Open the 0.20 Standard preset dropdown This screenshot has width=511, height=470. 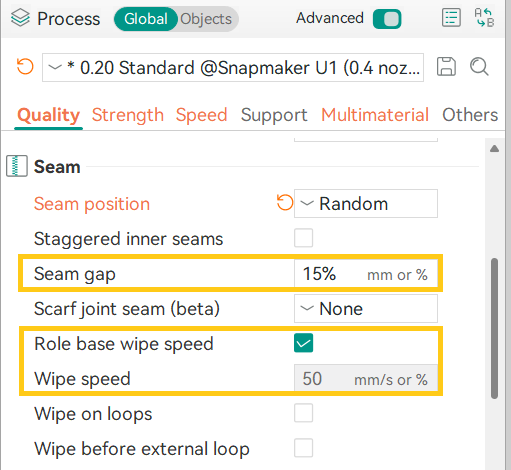coord(233,67)
